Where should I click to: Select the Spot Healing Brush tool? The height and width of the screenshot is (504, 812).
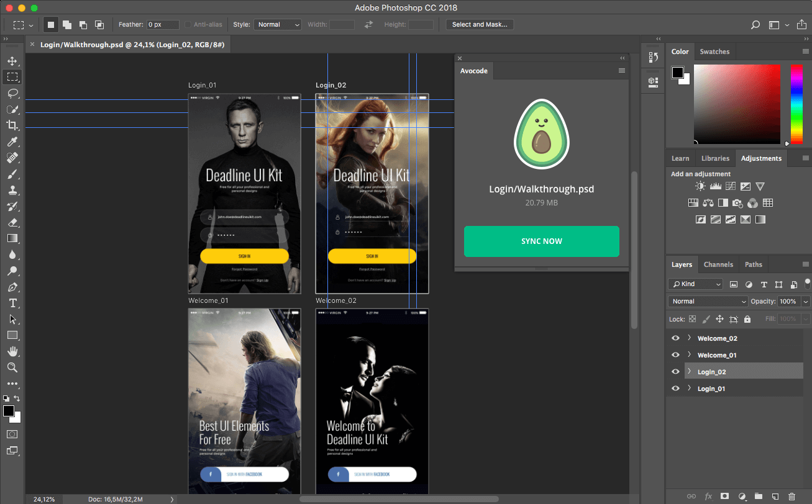click(x=12, y=158)
